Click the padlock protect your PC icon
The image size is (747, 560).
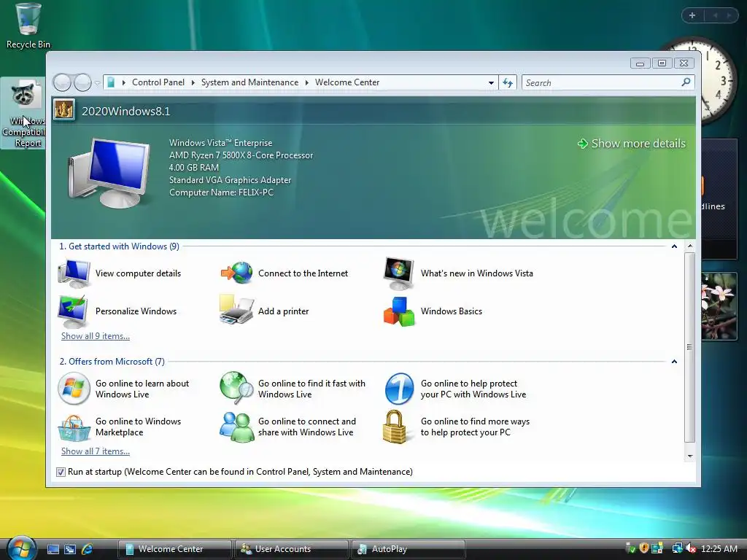click(395, 427)
